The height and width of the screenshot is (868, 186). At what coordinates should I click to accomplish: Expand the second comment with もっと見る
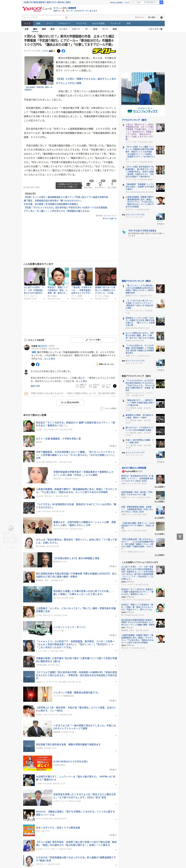(82, 381)
